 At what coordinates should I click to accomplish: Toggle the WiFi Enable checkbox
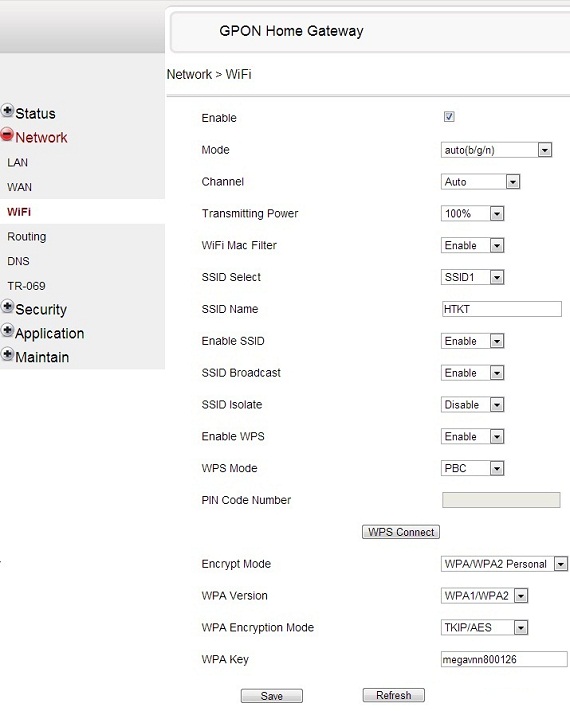449,117
